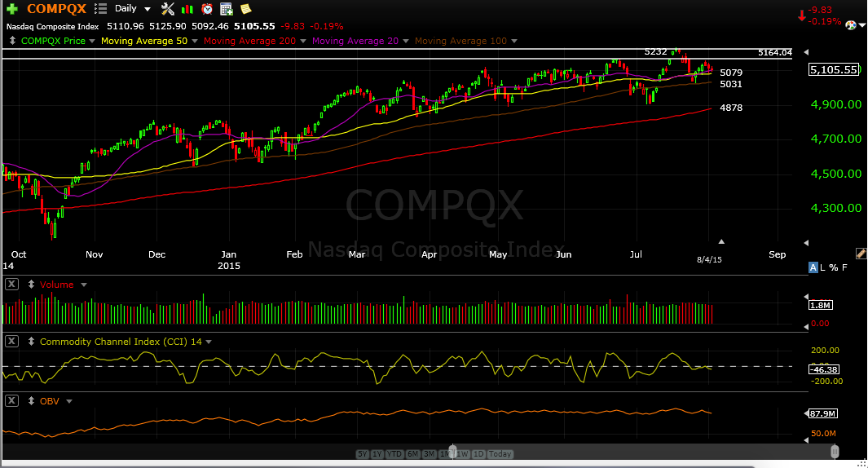The width and height of the screenshot is (868, 468).
Task: Click the 5232 high price annotation
Action: tap(655, 51)
